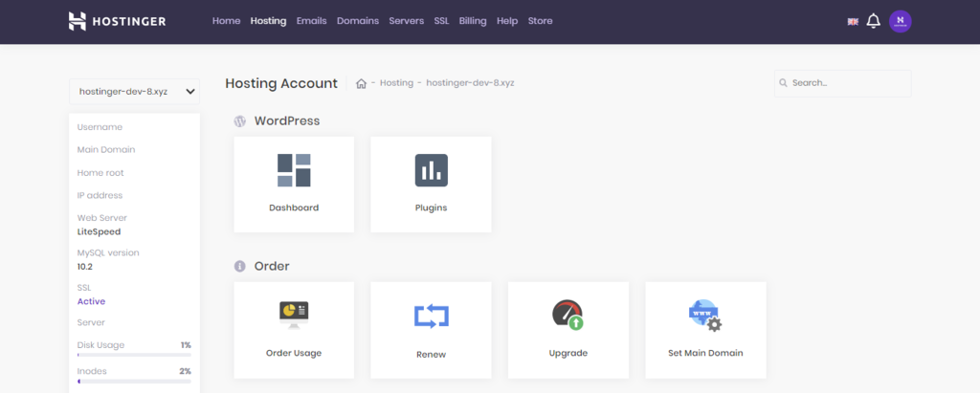Click the Order section heading
980x393 pixels.
point(272,266)
